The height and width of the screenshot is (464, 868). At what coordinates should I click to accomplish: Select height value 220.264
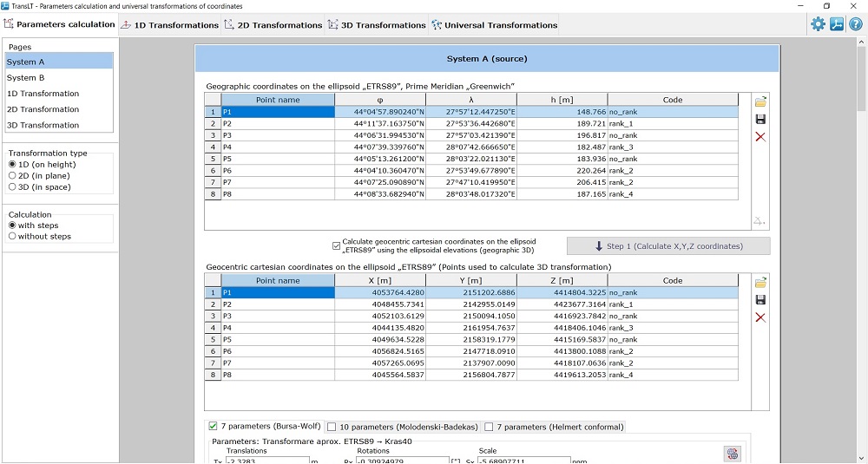tap(562, 170)
